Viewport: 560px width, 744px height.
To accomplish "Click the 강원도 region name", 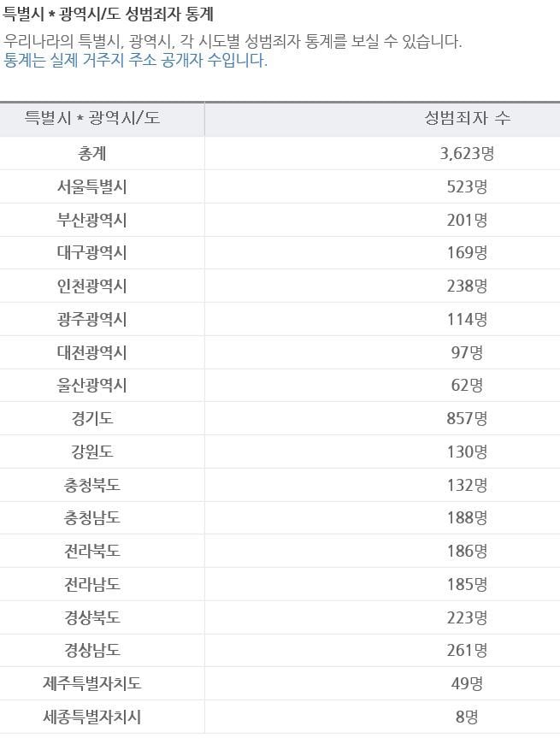I will pos(92,452).
